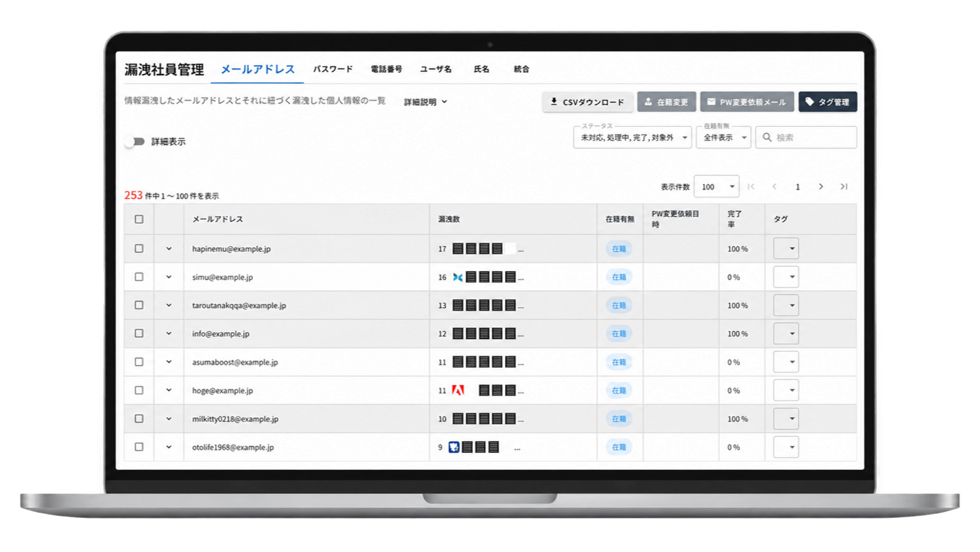Expand the simu@example.jp row
The image size is (980, 552).
[169, 277]
